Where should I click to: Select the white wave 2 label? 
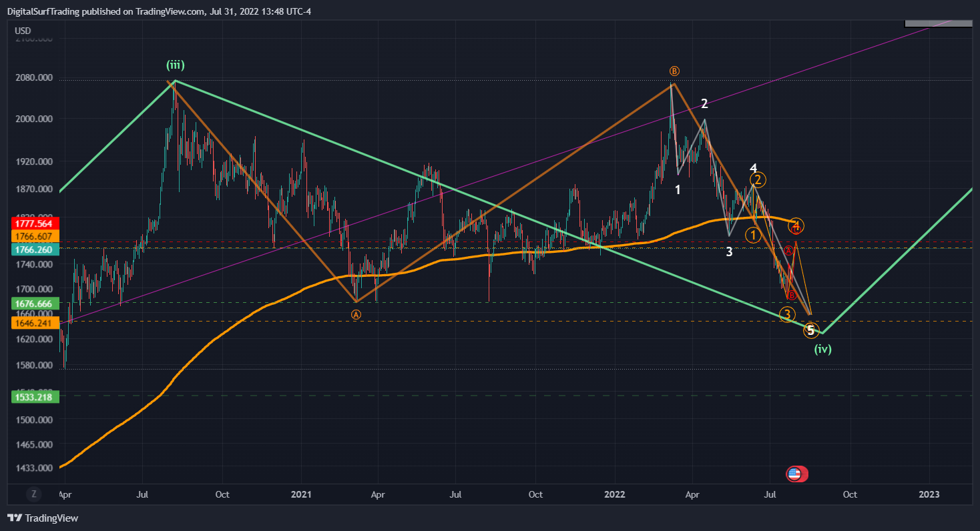point(704,103)
